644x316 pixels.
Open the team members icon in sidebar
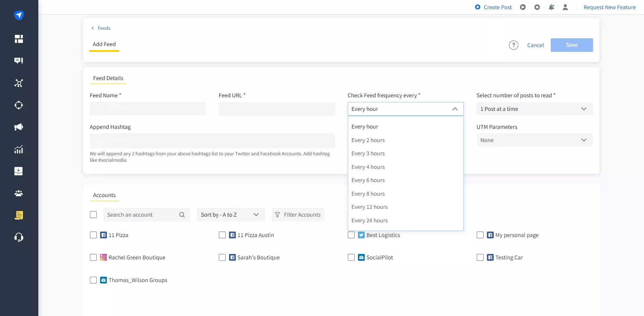(19, 193)
